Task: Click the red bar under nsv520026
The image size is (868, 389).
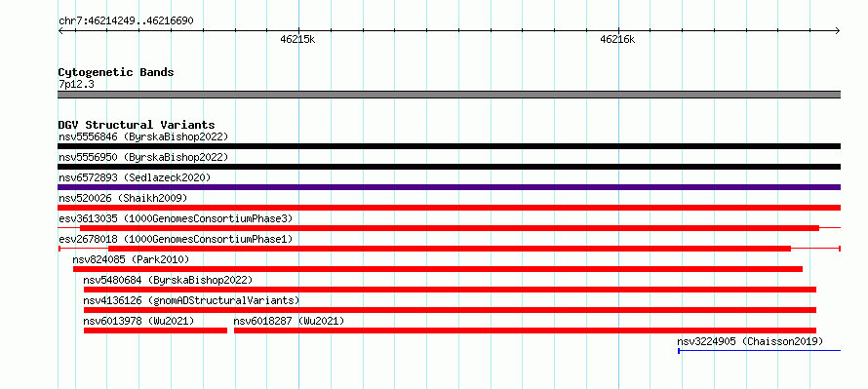Action: coord(449,208)
